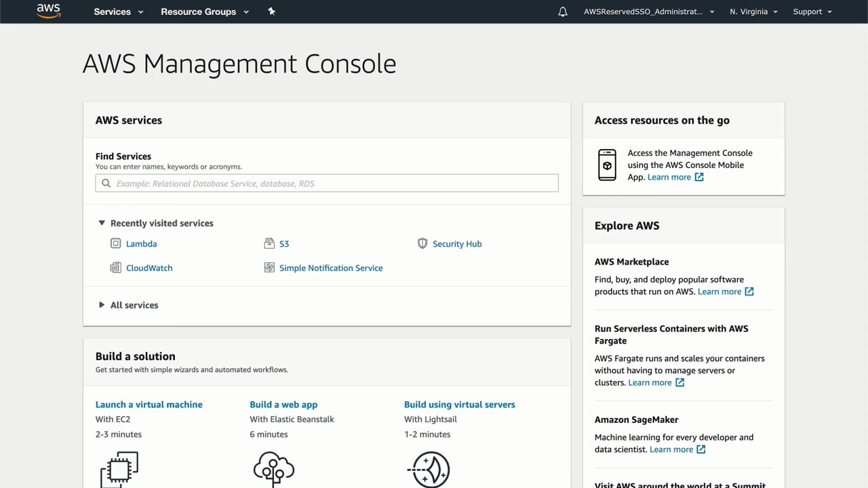
Task: Click Launch a virtual machine link
Action: click(149, 405)
